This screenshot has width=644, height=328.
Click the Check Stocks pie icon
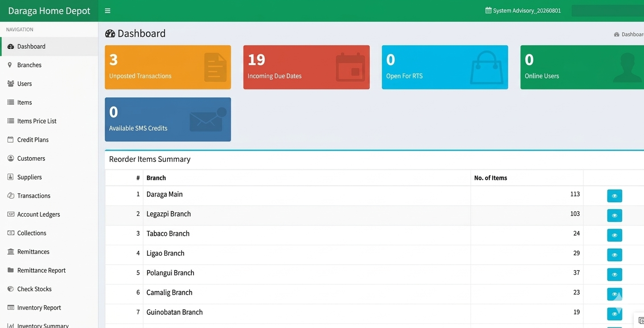[x=11, y=289]
